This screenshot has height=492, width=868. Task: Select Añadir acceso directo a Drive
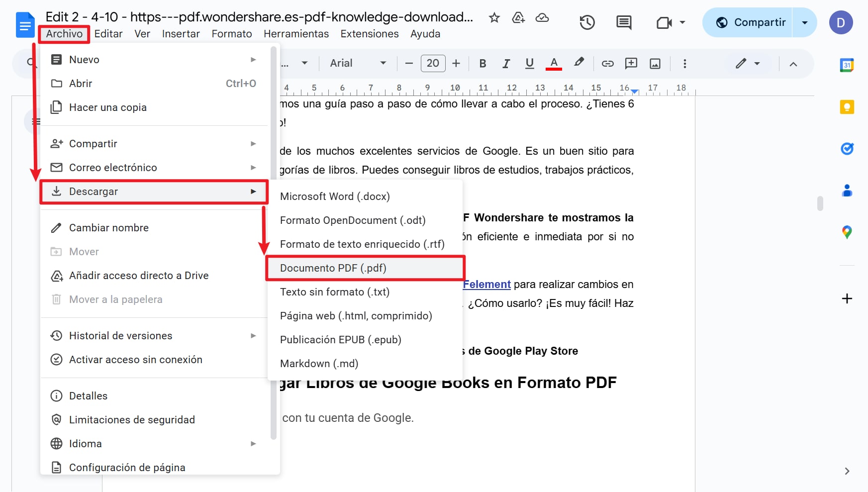click(x=154, y=276)
